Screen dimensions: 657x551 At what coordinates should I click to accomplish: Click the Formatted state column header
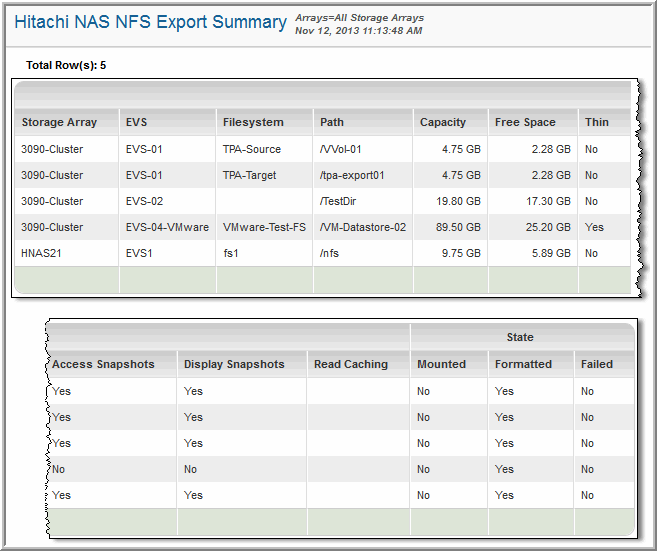pos(523,364)
